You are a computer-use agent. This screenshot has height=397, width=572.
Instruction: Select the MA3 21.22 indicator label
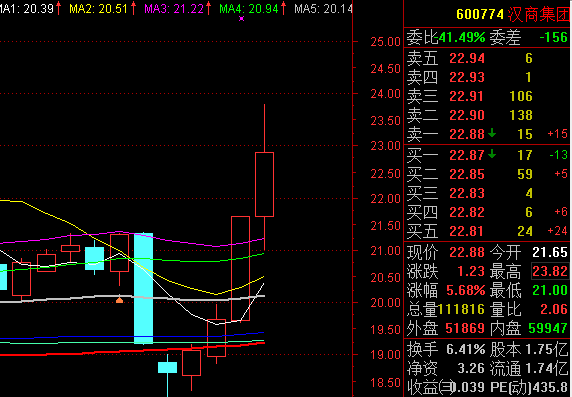[174, 8]
